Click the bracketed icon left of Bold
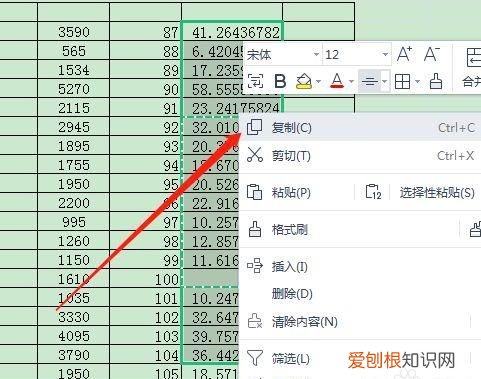 (255, 81)
